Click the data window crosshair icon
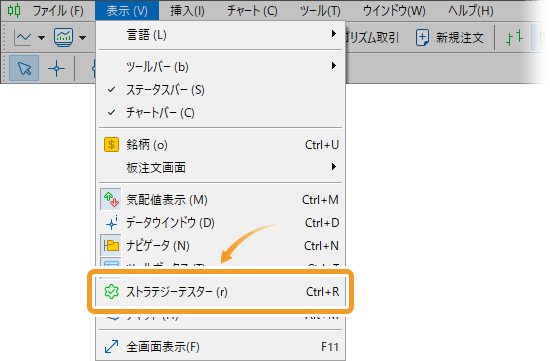This screenshot has height=361, width=550. 111,223
